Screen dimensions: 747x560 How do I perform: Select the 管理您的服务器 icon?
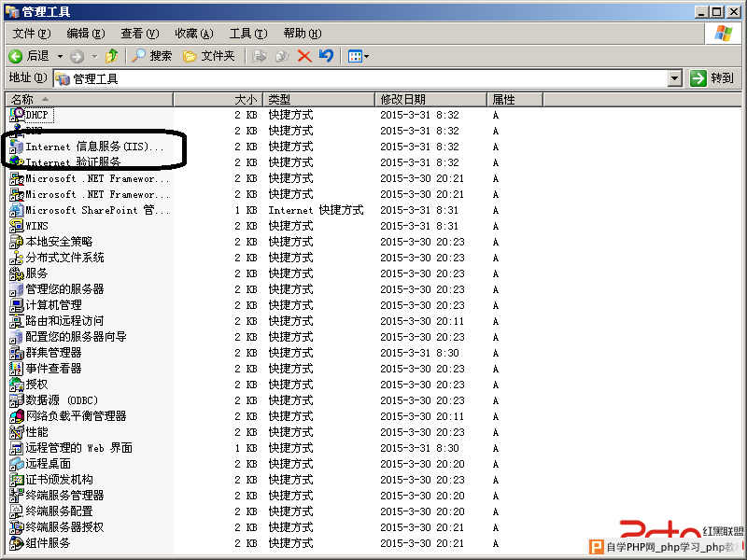click(x=17, y=289)
